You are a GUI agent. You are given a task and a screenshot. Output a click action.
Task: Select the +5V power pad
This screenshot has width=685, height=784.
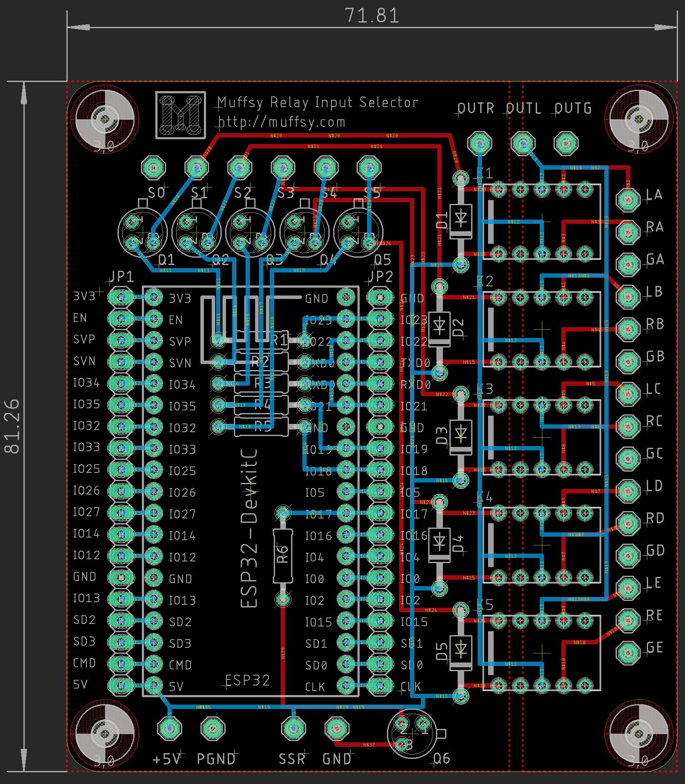coord(170,728)
